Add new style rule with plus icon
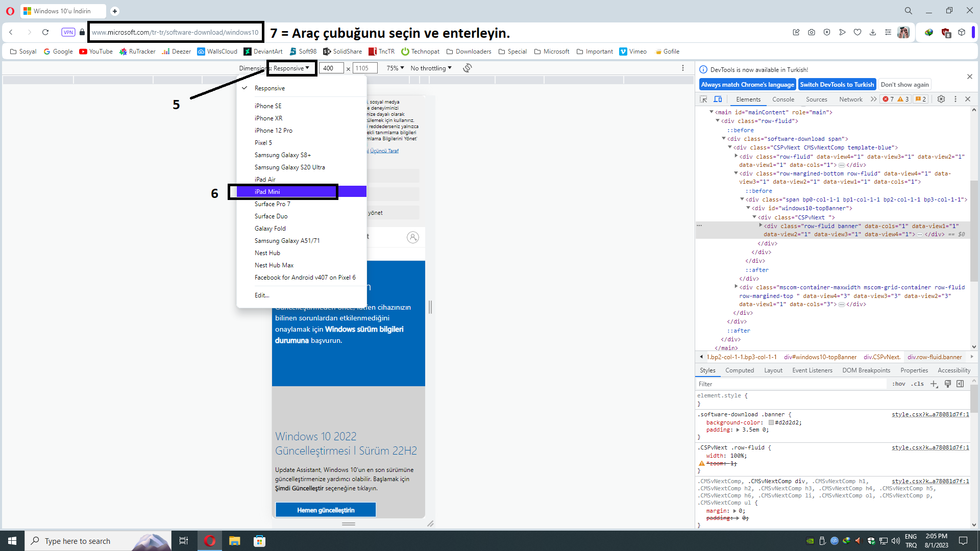The width and height of the screenshot is (980, 551). pyautogui.click(x=934, y=384)
